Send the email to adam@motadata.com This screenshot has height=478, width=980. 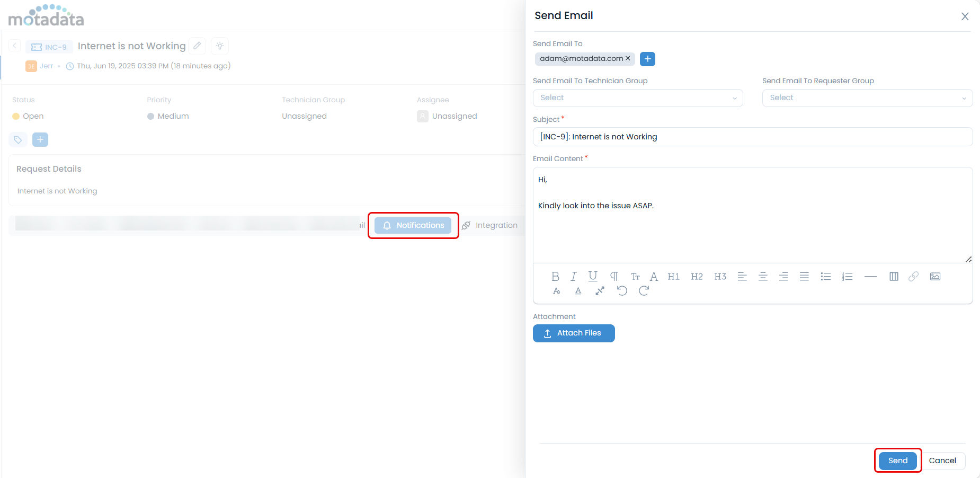tap(897, 461)
